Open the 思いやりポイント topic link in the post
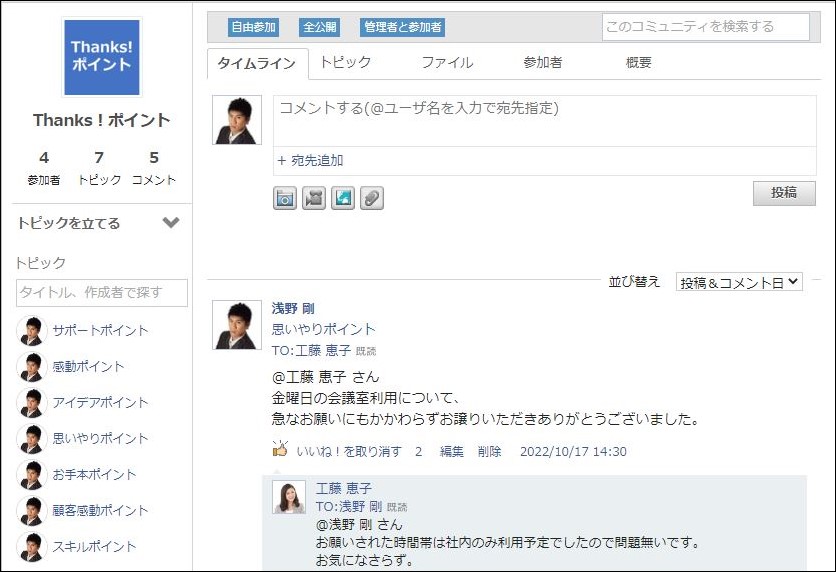Viewport: 836px width, 572px height. point(323,329)
